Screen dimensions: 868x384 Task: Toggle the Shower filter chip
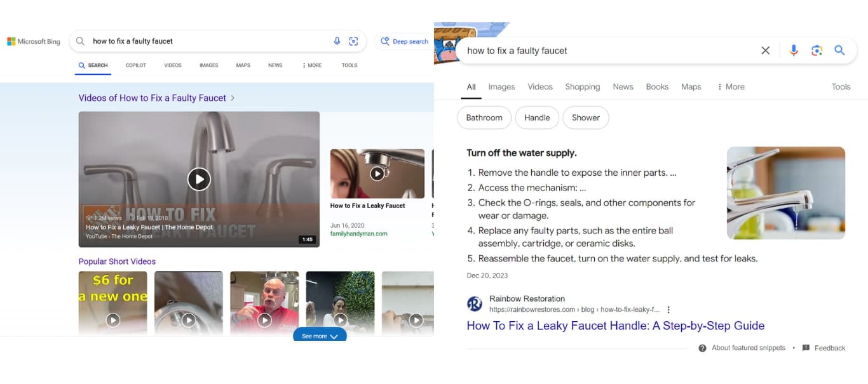click(585, 117)
